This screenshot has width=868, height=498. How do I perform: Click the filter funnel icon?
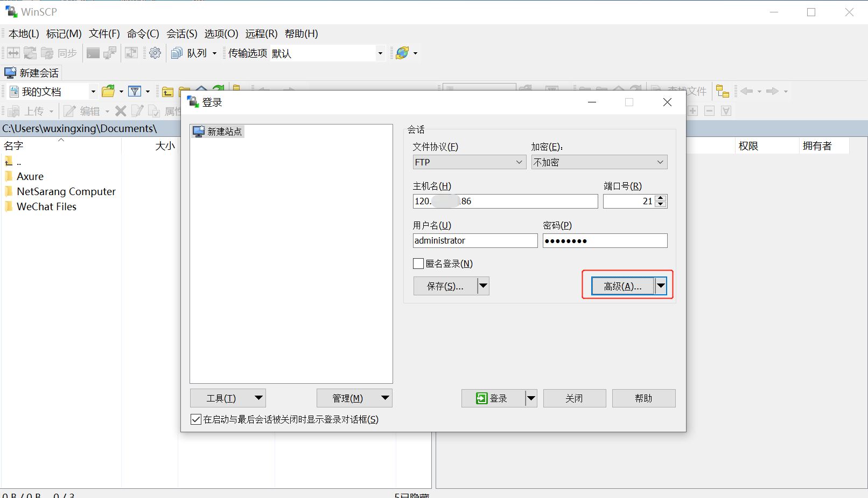[x=135, y=91]
